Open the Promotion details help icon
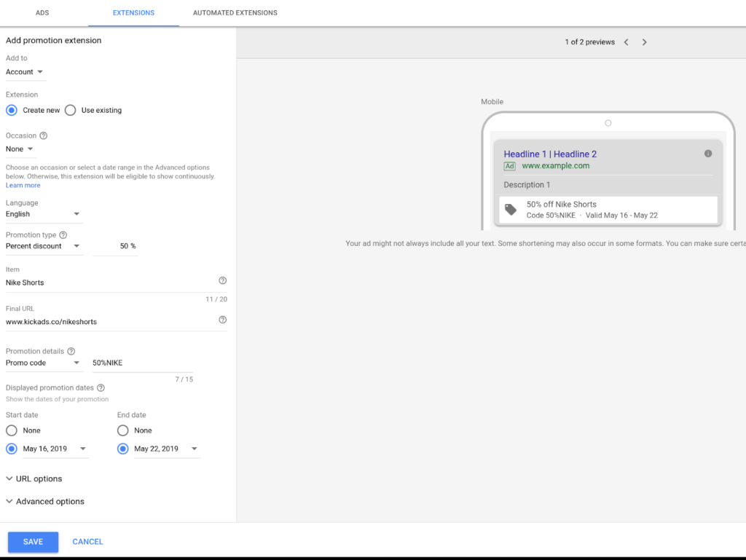746x560 pixels. point(71,351)
